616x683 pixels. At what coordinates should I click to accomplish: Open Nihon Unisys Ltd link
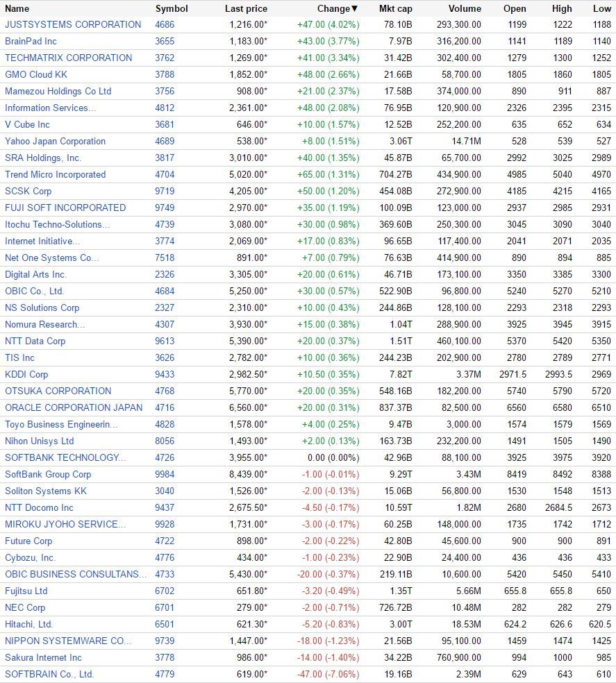point(39,441)
